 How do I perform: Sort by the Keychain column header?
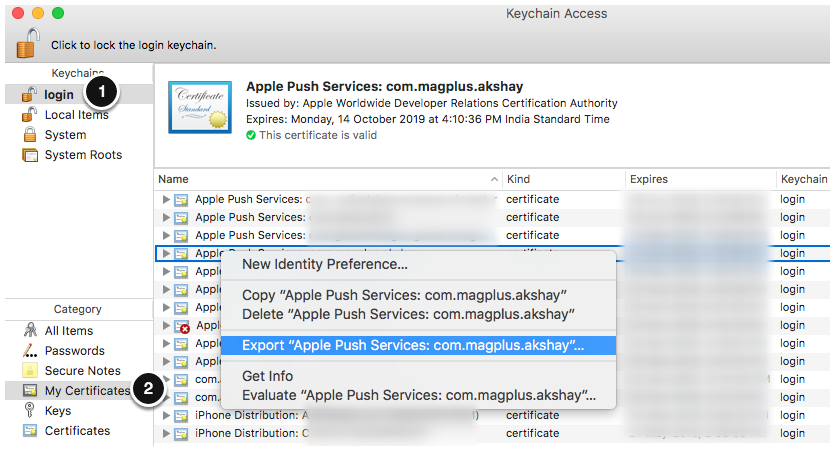pos(804,179)
